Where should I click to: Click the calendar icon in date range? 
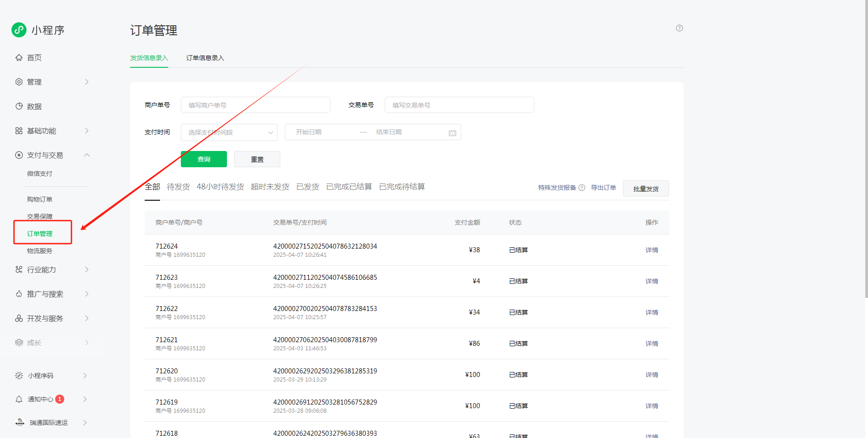(453, 133)
